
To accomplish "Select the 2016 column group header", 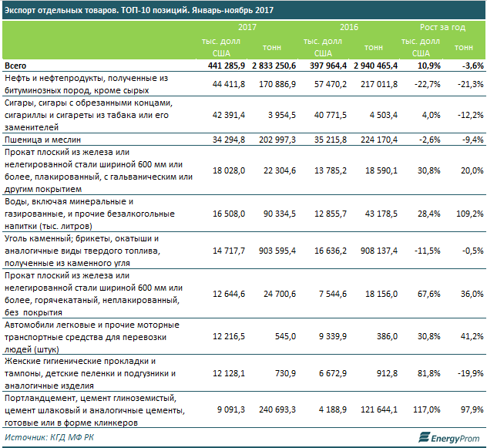I will [348, 27].
